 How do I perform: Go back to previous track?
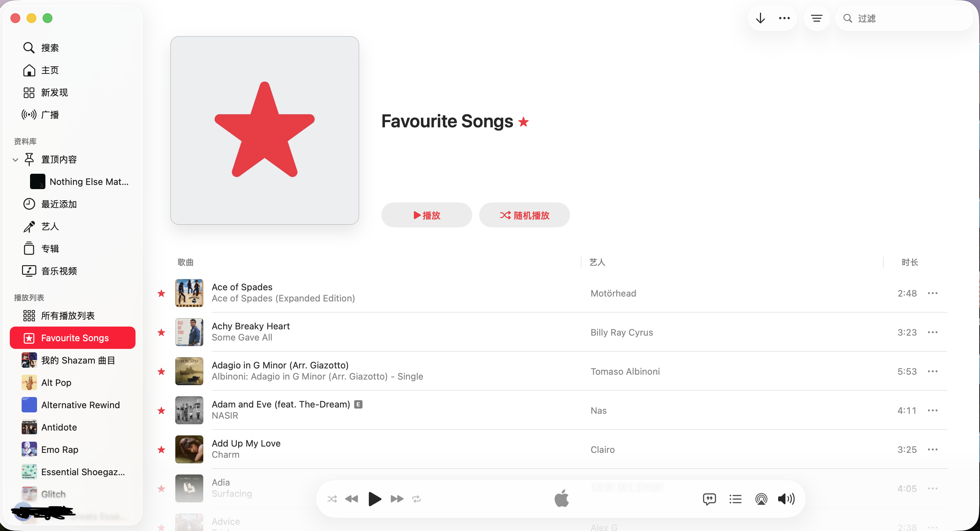[351, 499]
